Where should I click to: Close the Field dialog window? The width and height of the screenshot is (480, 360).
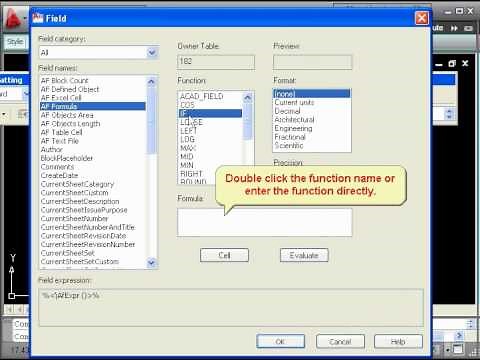pyautogui.click(x=422, y=18)
